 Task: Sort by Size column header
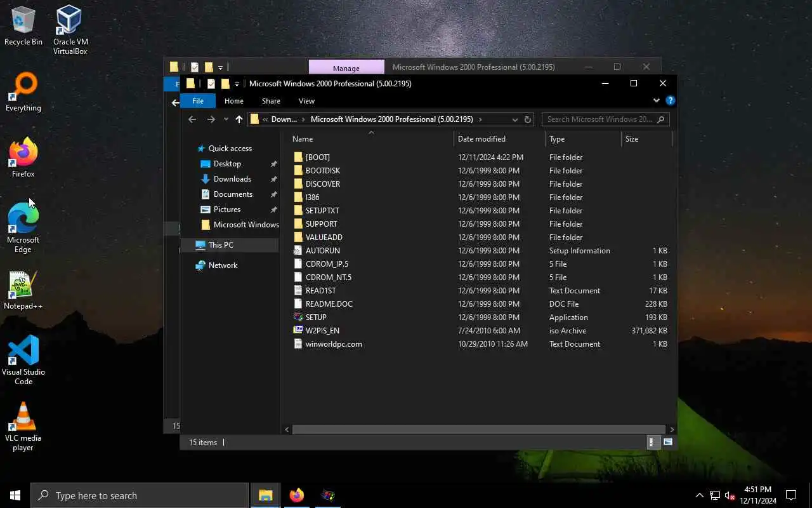coord(646,139)
